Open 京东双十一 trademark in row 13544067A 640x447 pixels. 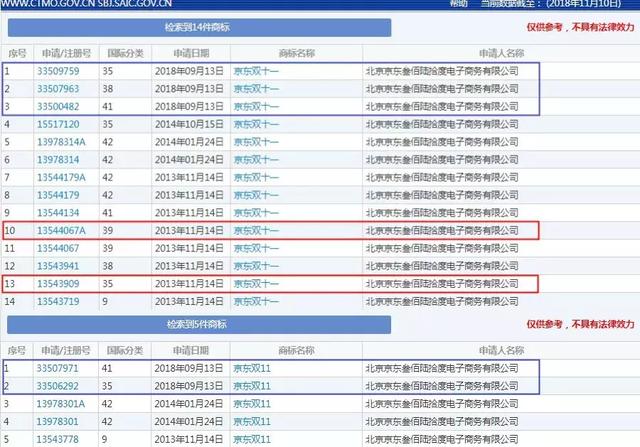click(x=256, y=230)
